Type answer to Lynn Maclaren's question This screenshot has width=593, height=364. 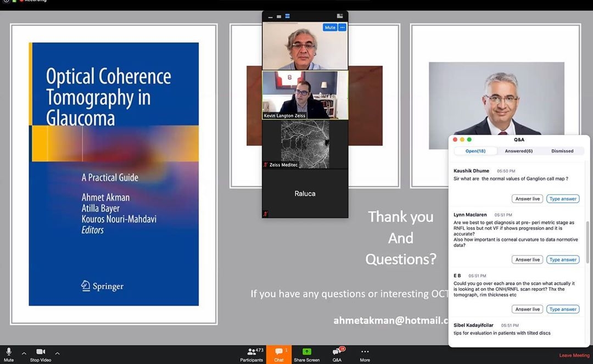tap(563, 260)
